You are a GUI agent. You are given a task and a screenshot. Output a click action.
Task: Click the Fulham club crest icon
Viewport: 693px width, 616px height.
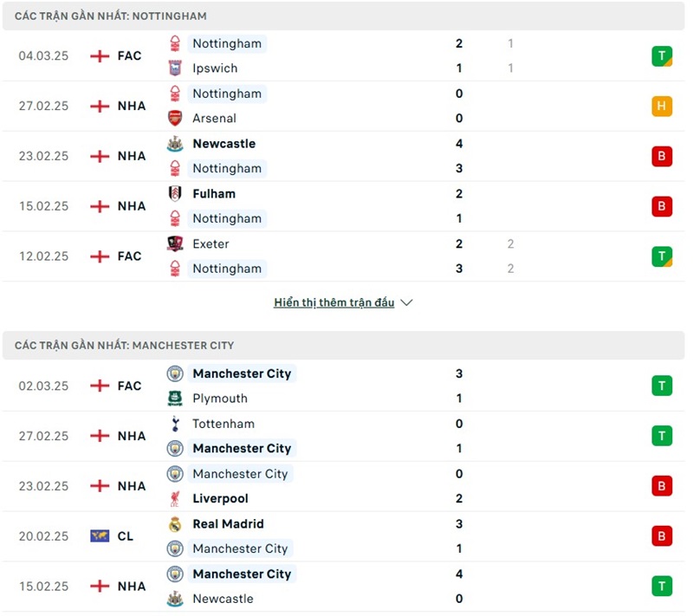coord(176,194)
